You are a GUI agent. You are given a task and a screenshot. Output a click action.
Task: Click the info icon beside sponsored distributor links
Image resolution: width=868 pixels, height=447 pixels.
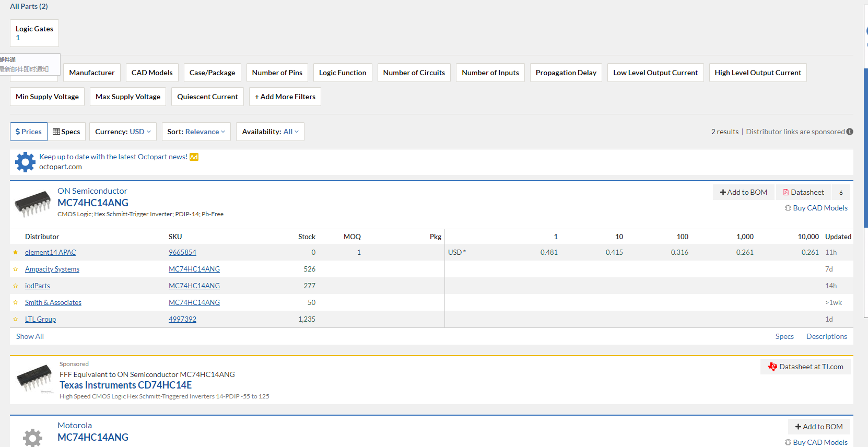click(x=850, y=132)
